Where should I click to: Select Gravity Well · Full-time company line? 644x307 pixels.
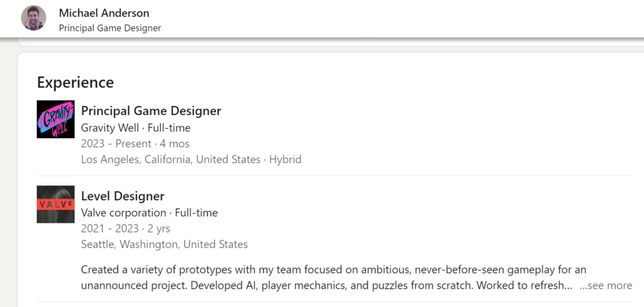[136, 128]
